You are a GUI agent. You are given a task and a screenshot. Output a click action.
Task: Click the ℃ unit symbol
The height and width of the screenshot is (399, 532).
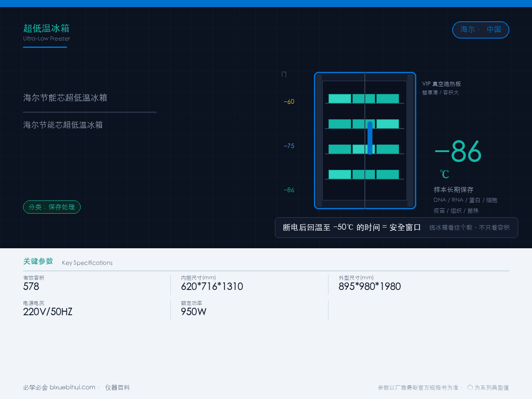tap(444, 174)
